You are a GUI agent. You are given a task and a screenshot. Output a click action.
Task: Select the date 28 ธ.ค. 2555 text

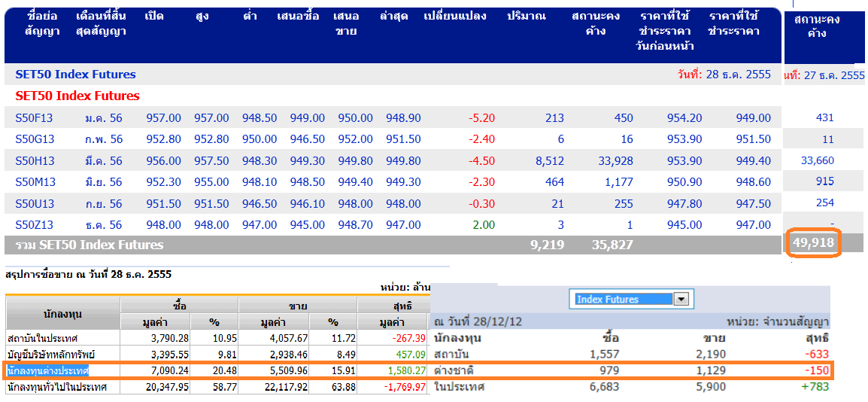click(739, 75)
